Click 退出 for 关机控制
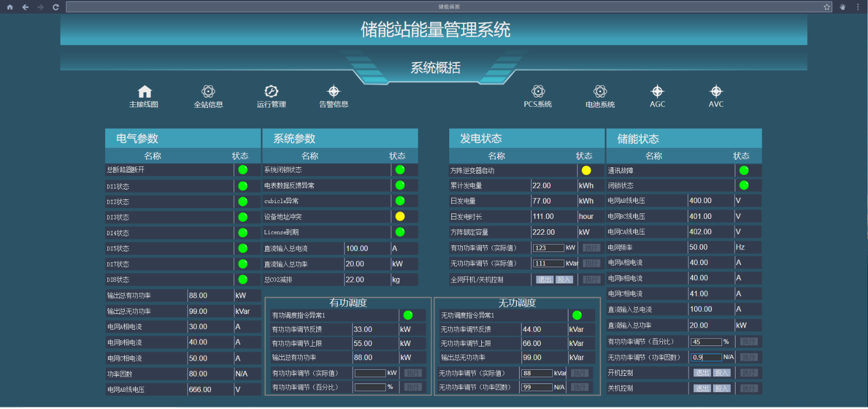Image resolution: width=868 pixels, height=409 pixels. pos(702,388)
